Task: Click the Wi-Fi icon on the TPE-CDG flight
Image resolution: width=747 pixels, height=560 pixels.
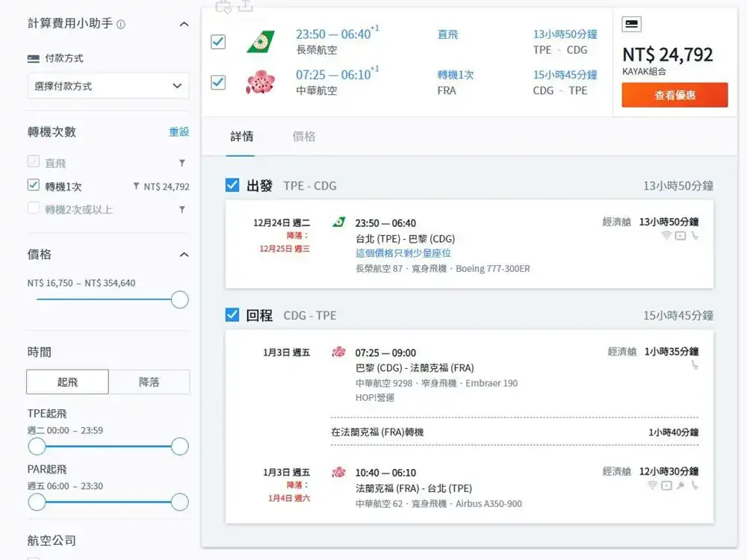Action: pyautogui.click(x=666, y=235)
